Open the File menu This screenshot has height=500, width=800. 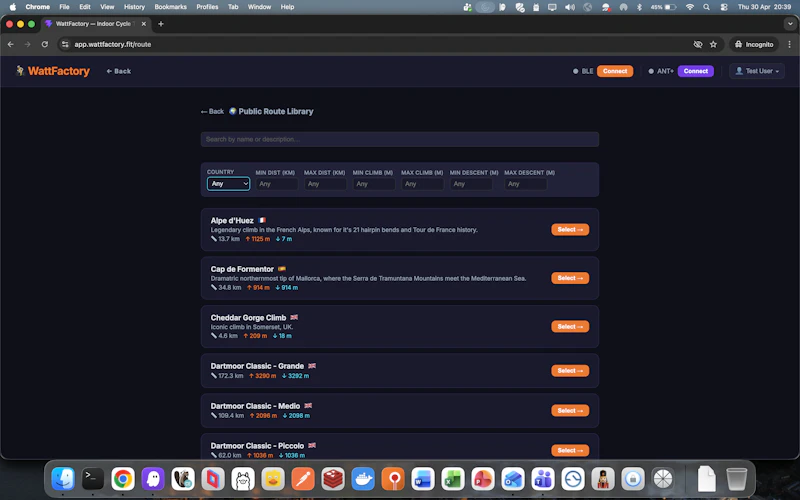click(64, 7)
